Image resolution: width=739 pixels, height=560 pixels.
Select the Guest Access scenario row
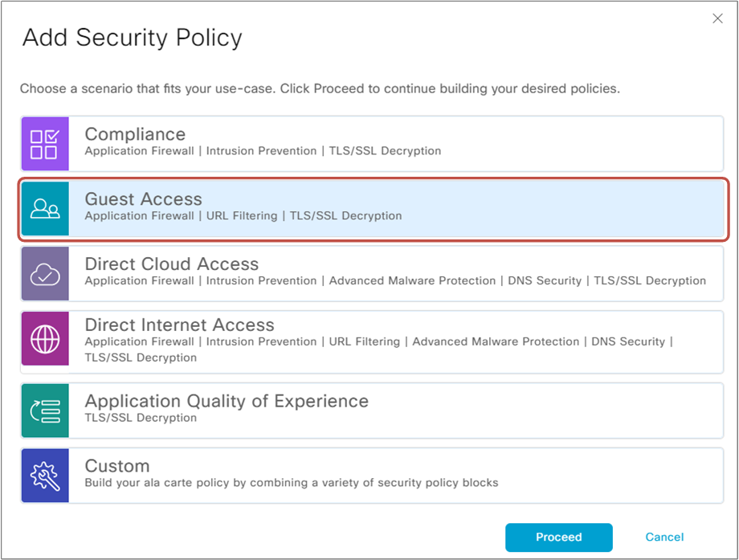[369, 209]
